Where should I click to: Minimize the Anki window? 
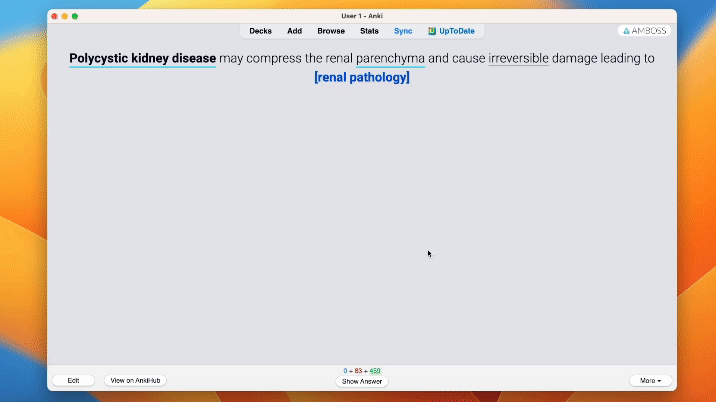click(64, 16)
